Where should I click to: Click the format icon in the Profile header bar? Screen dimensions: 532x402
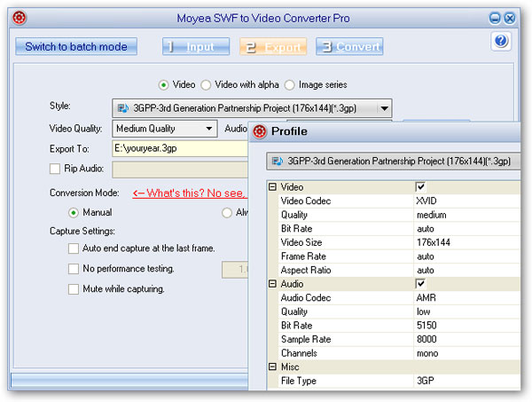[278, 161]
